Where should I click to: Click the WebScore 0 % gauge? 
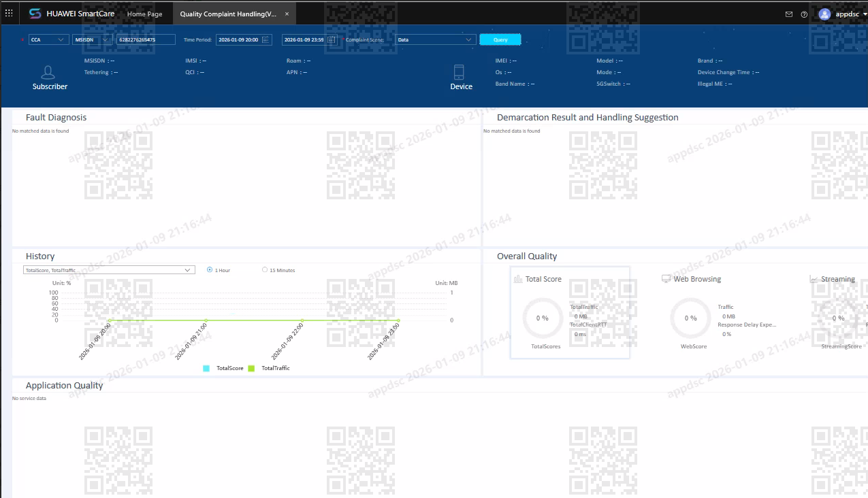point(690,318)
